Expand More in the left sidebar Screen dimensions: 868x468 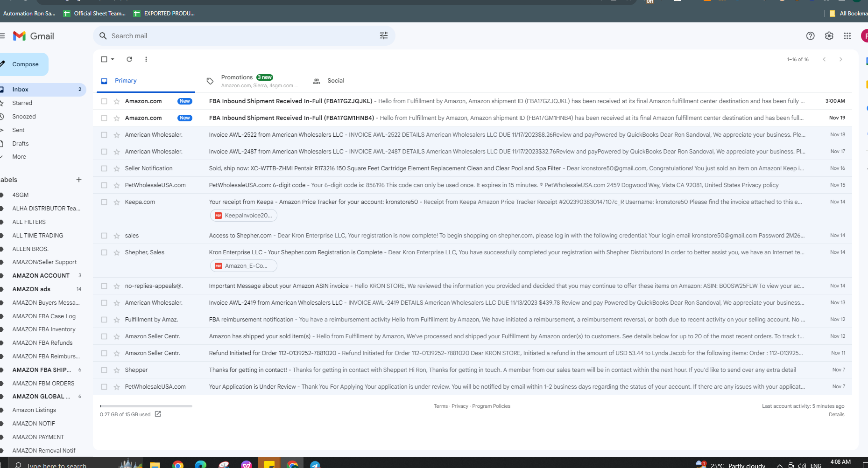pos(19,157)
